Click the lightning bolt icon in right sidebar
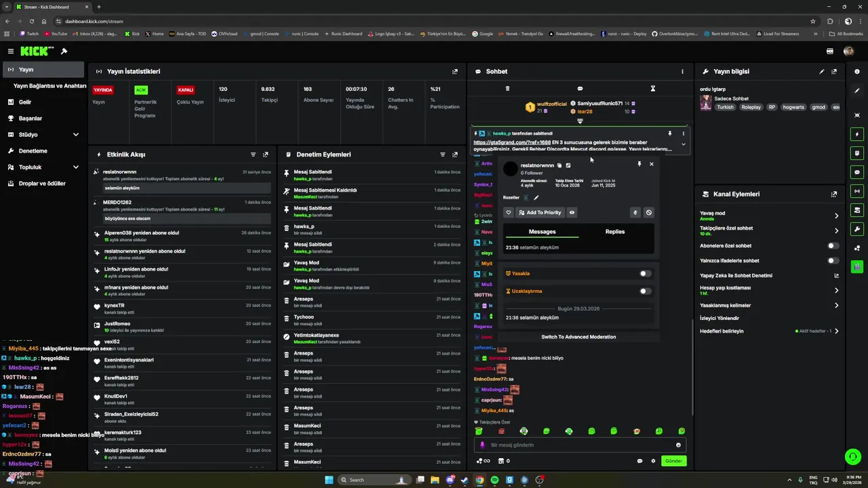Screen dimensions: 868x488 857,134
